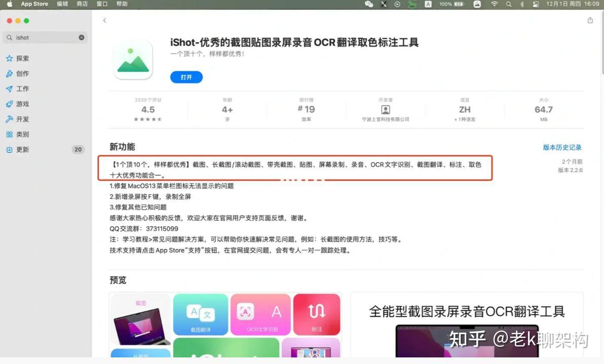
Task: Open the 游戏 (Games) rocket icon
Action: (10, 104)
